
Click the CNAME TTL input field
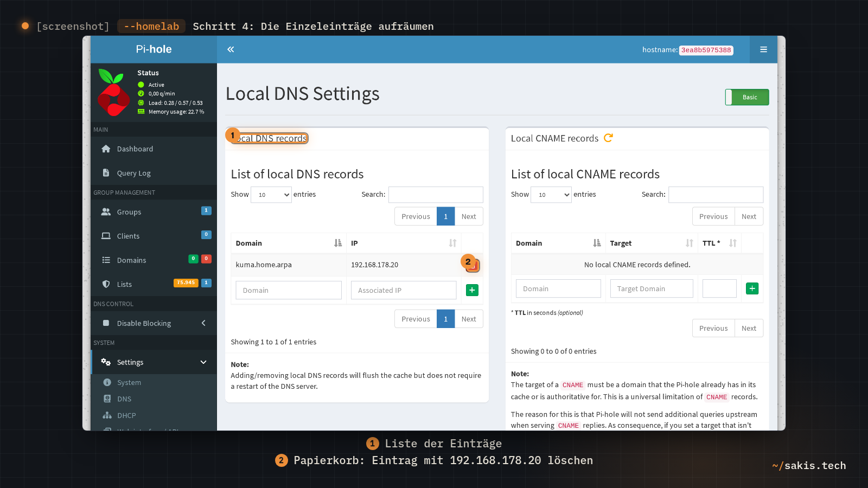click(x=719, y=288)
